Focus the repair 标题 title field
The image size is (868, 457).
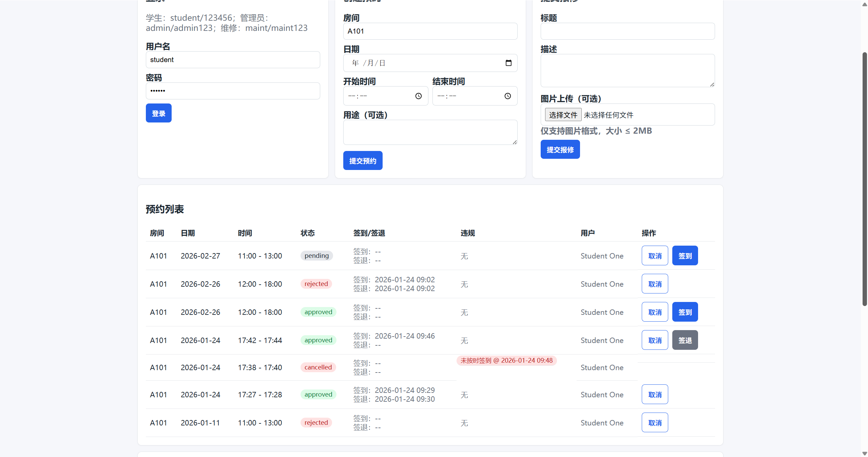point(627,31)
